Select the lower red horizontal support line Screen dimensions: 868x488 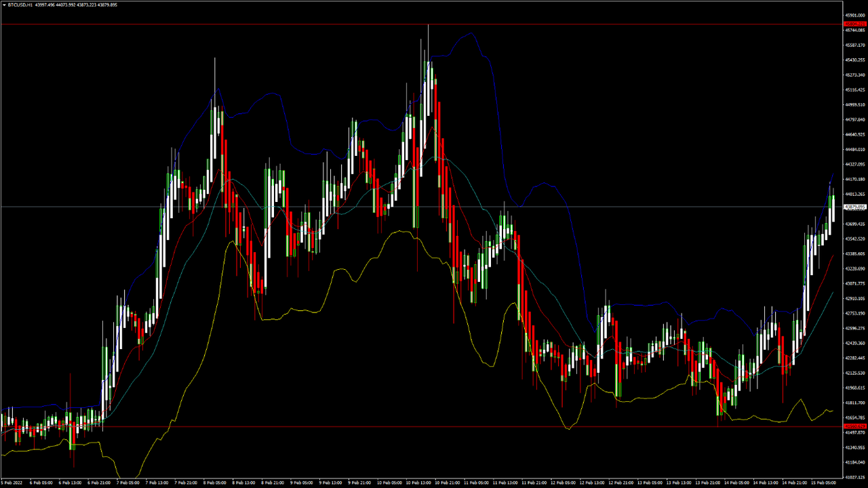click(271, 426)
